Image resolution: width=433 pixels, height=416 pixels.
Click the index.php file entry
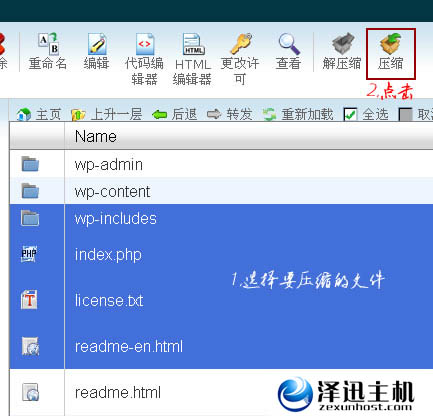point(108,255)
